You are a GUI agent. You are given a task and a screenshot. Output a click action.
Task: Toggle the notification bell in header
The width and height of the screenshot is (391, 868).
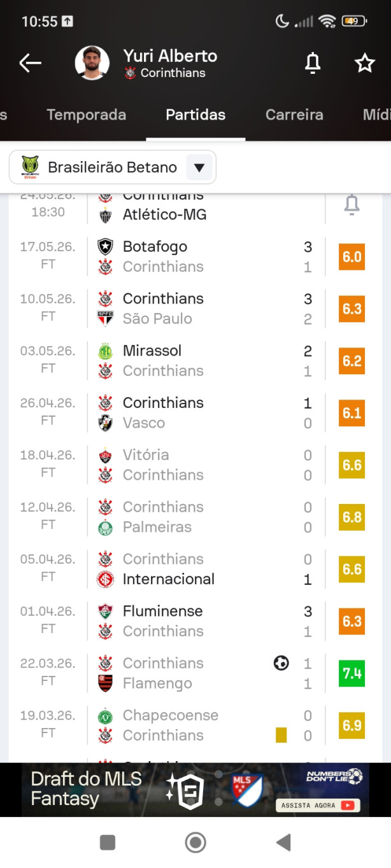(x=312, y=63)
